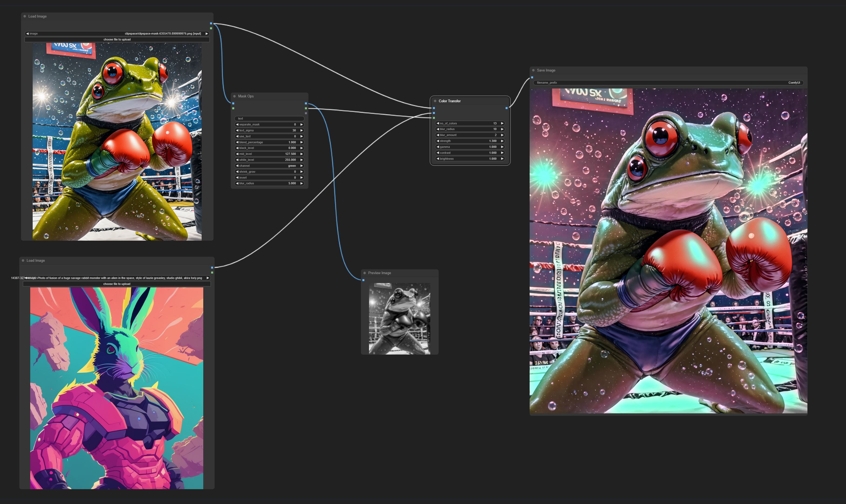Click the Preview Image node title

pyautogui.click(x=380, y=273)
